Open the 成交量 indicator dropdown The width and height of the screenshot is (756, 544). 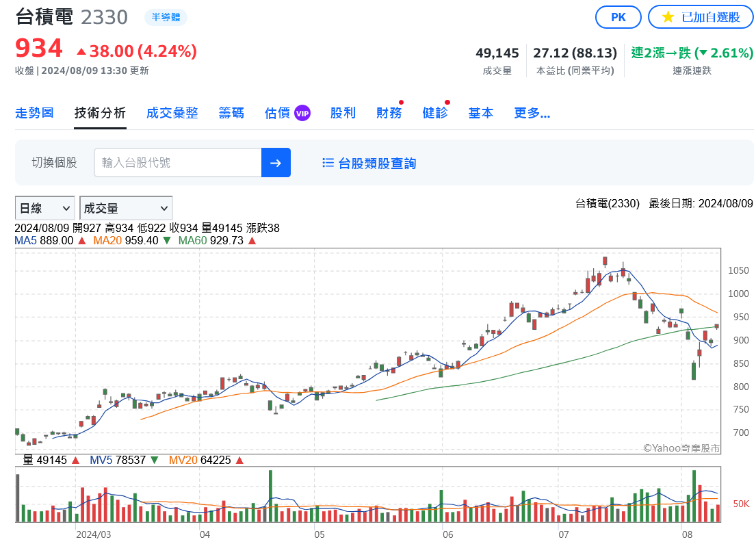[126, 208]
